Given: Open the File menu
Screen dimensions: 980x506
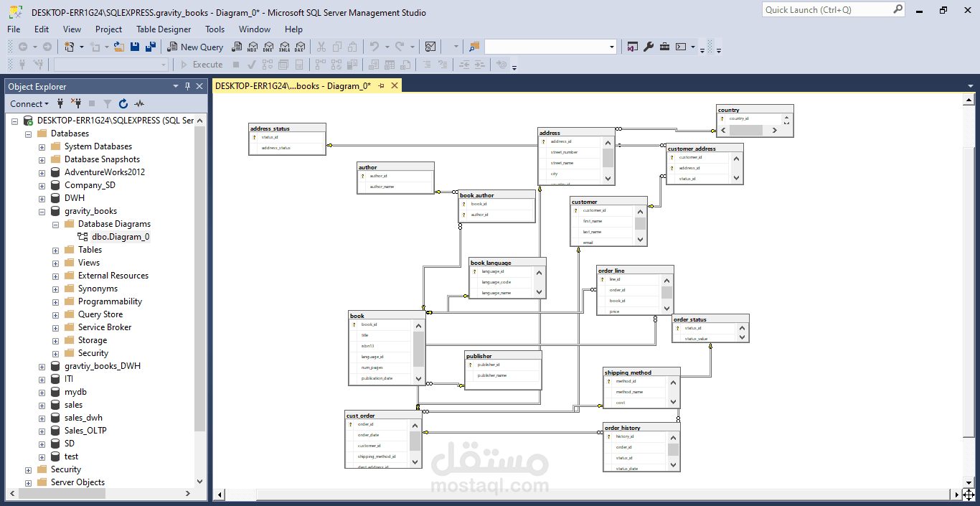Looking at the screenshot, I should [14, 29].
